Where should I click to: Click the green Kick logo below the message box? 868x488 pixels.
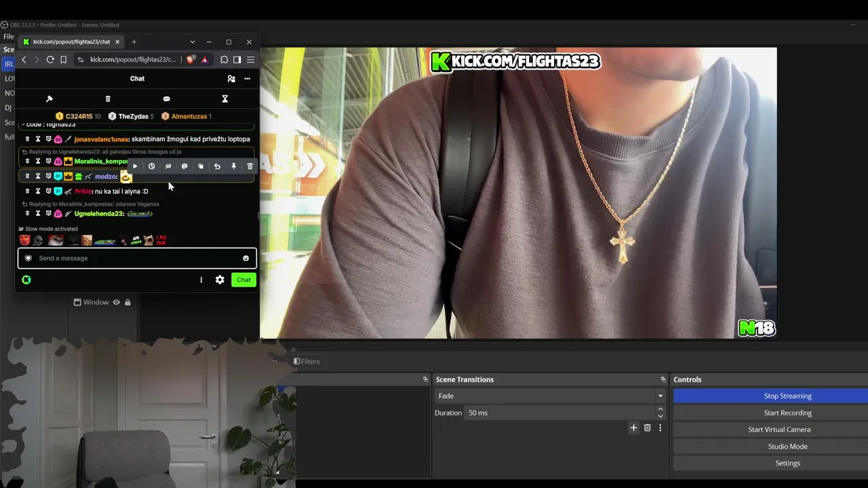[x=26, y=280]
